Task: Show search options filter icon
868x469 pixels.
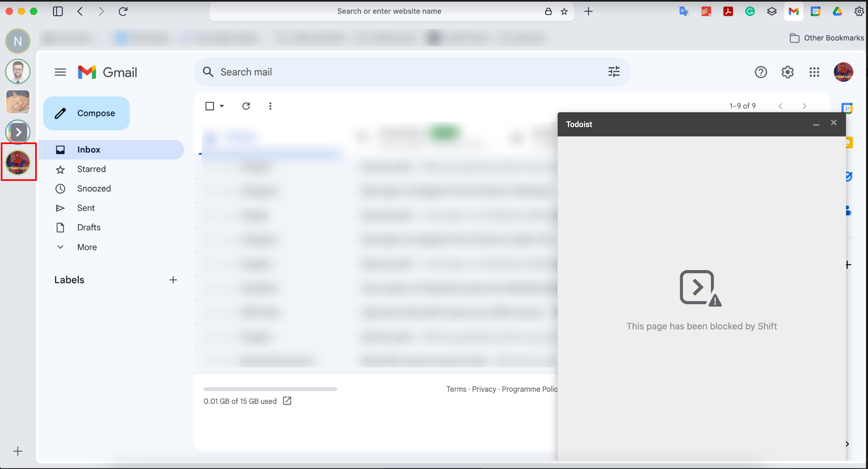Action: [614, 72]
